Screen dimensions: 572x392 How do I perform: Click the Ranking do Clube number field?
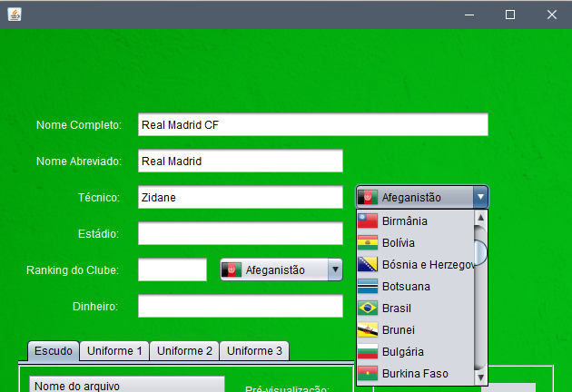coord(173,269)
